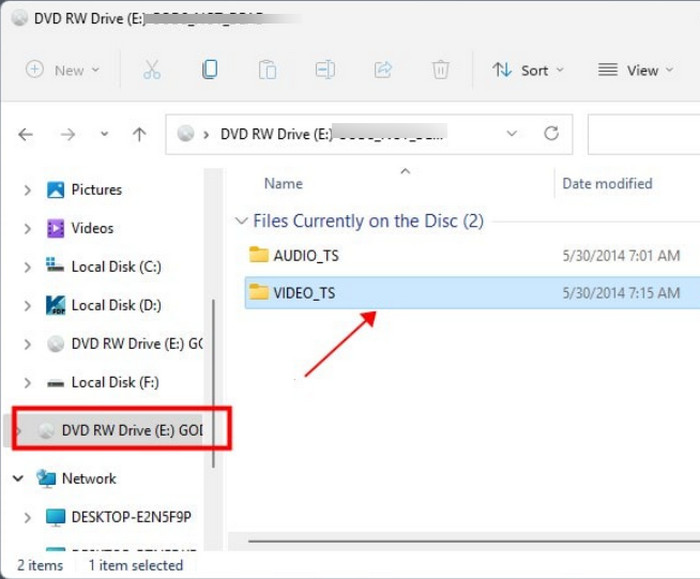Image resolution: width=700 pixels, height=579 pixels.
Task: Go back with the left arrow
Action: 26,134
